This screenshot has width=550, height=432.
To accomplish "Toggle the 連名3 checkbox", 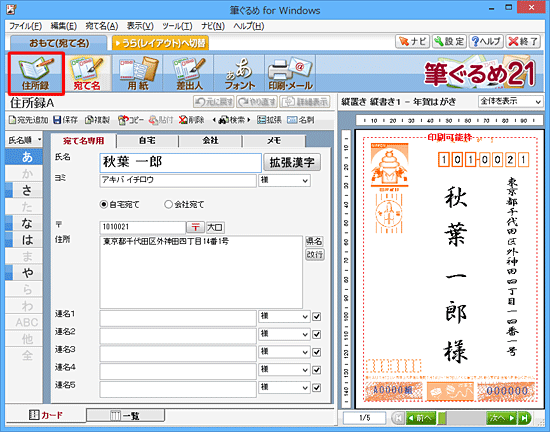I will pyautogui.click(x=316, y=352).
